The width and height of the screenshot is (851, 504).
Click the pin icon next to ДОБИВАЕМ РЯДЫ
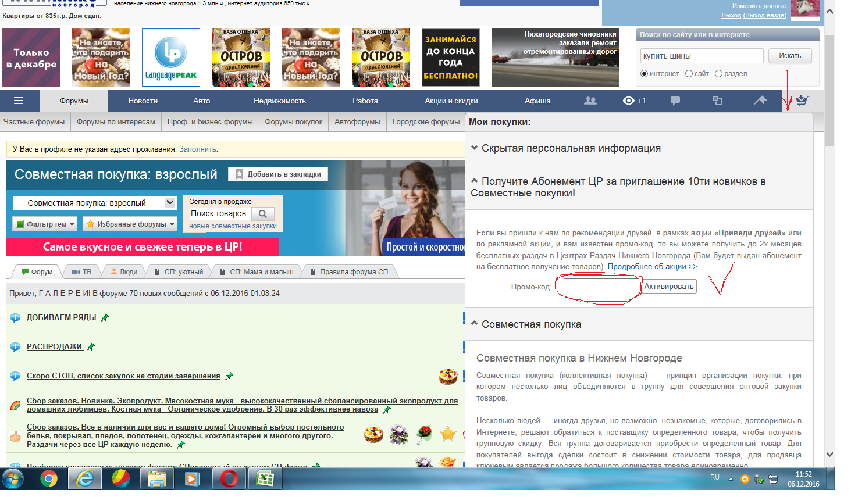point(105,318)
